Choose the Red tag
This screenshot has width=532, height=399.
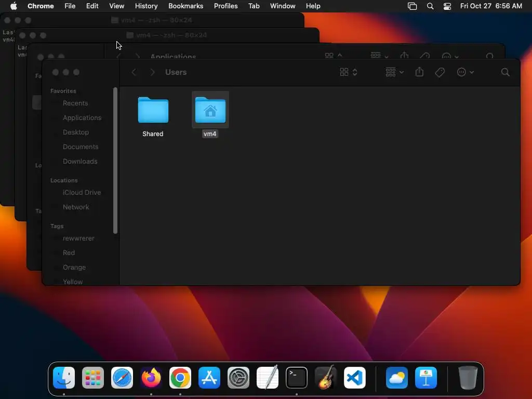click(69, 253)
